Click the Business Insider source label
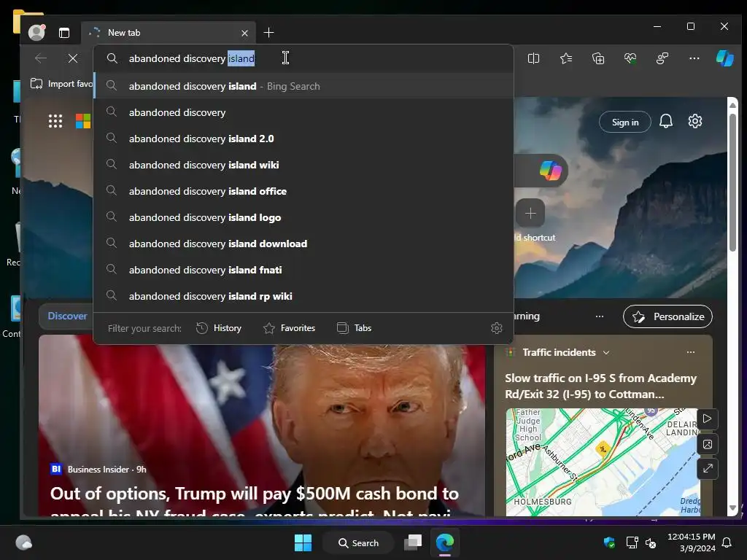 tap(98, 470)
